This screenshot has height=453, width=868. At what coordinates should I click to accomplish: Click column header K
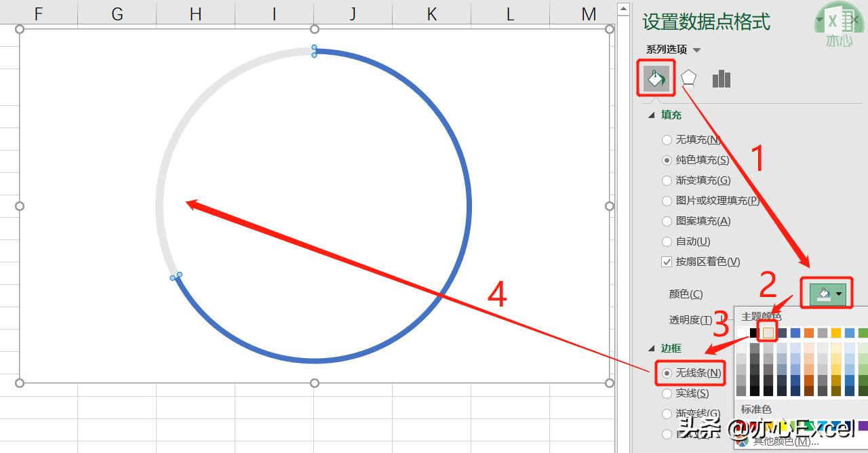click(x=431, y=14)
